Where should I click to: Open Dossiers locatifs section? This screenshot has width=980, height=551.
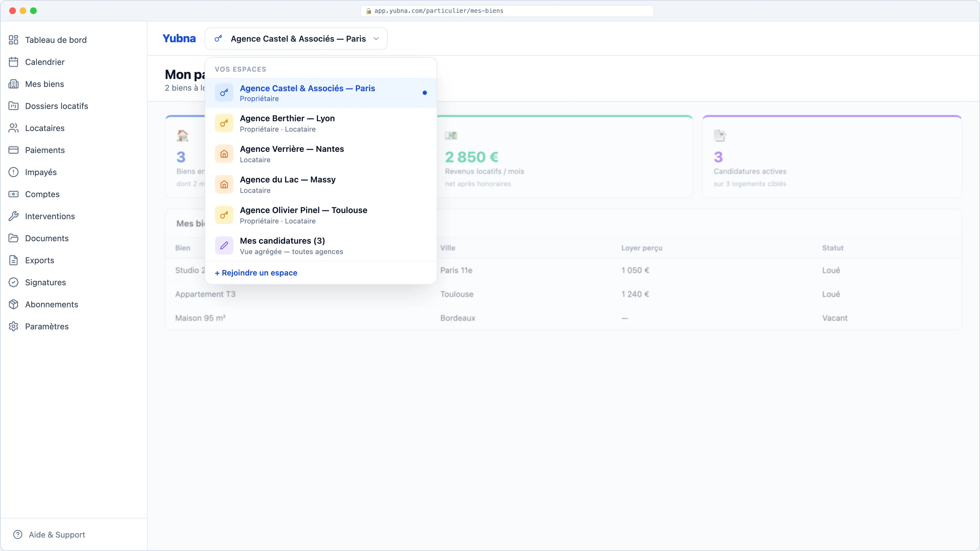[57, 106]
